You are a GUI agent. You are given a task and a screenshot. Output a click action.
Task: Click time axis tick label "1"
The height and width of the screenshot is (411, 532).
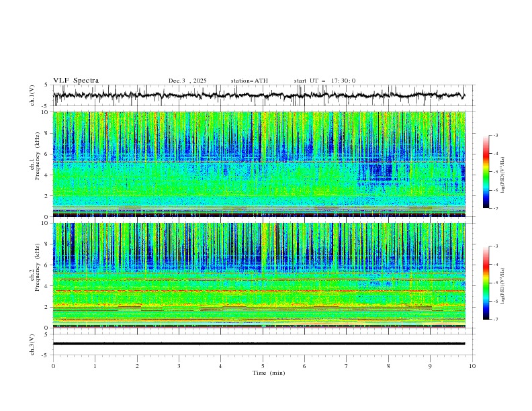95,366
